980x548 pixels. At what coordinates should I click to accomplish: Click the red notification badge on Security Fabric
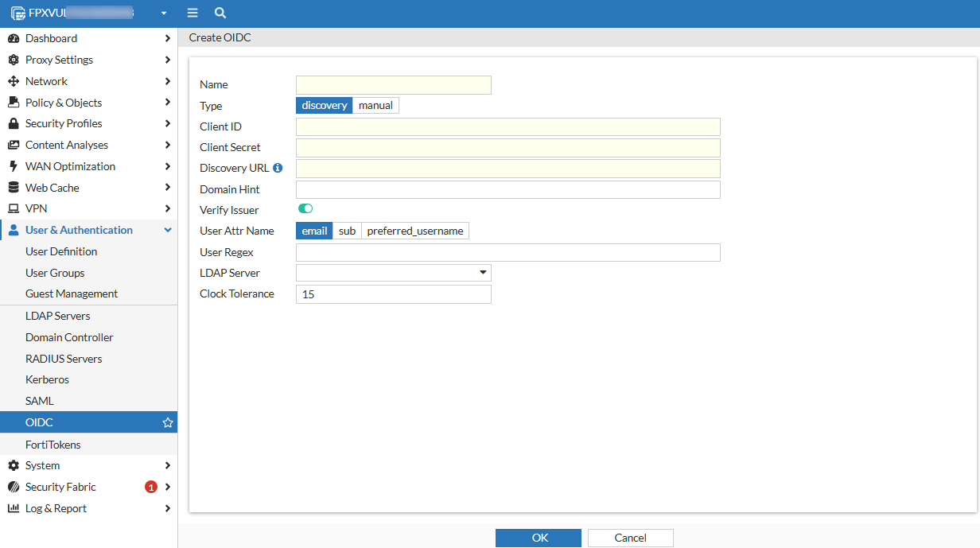[151, 487]
